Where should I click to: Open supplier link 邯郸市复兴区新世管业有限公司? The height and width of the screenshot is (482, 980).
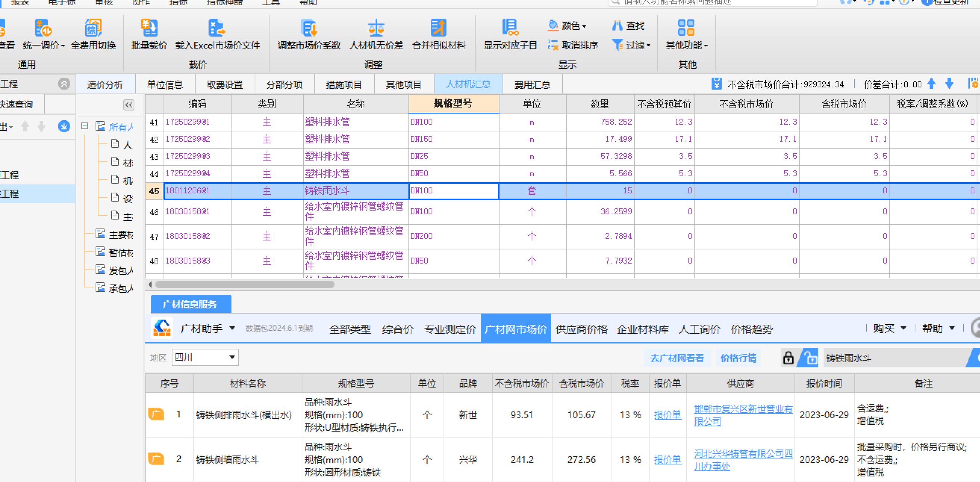tap(743, 415)
